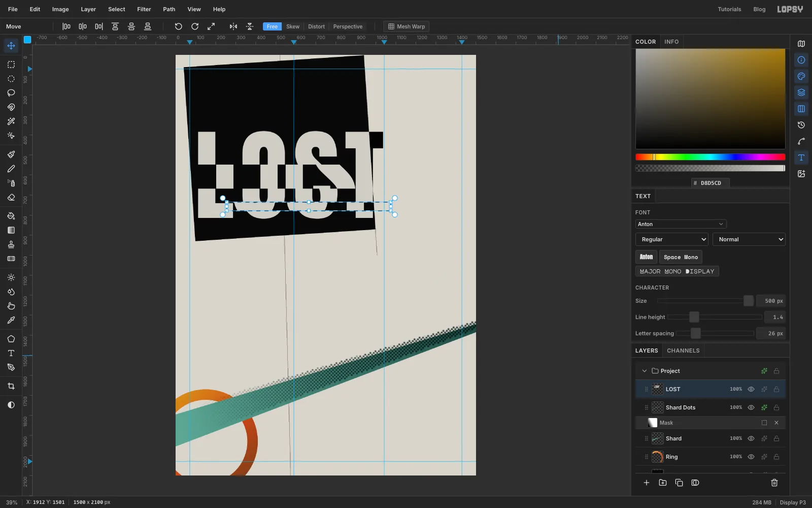The image size is (812, 508).
Task: Click the rotate counterclockwise icon
Action: tap(179, 26)
